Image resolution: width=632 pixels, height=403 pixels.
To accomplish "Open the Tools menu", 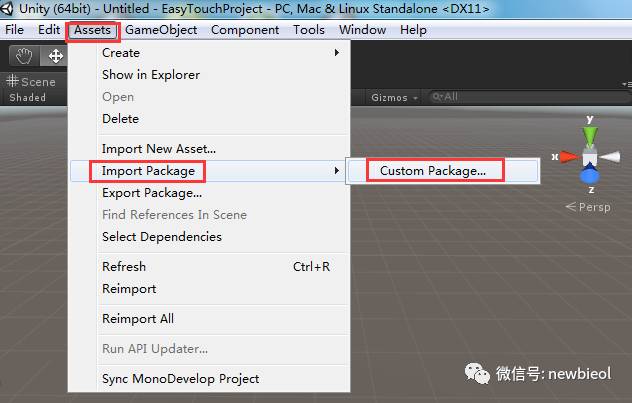I will click(309, 30).
